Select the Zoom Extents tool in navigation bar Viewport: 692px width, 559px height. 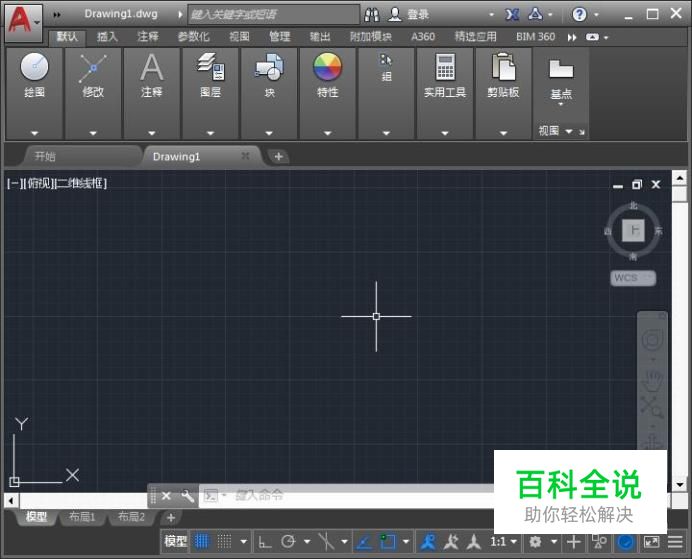pos(652,407)
